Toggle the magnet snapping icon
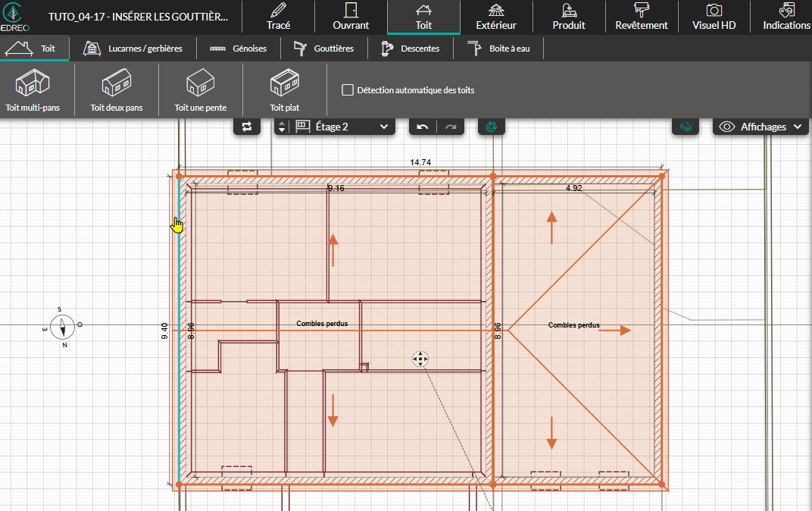Viewport: 812px width, 511px height. click(x=491, y=127)
